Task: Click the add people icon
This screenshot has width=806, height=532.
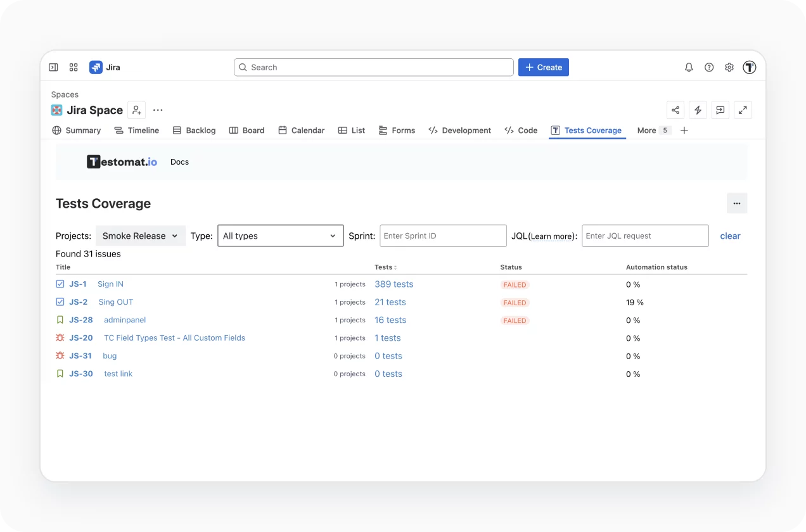Action: 137,110
